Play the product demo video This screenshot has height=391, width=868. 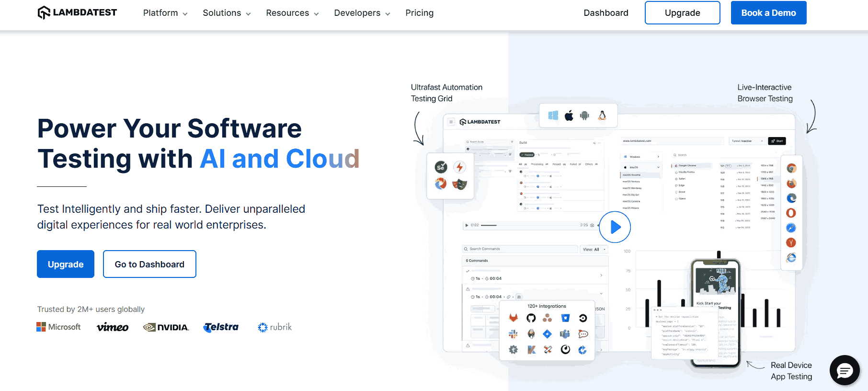[x=615, y=227]
